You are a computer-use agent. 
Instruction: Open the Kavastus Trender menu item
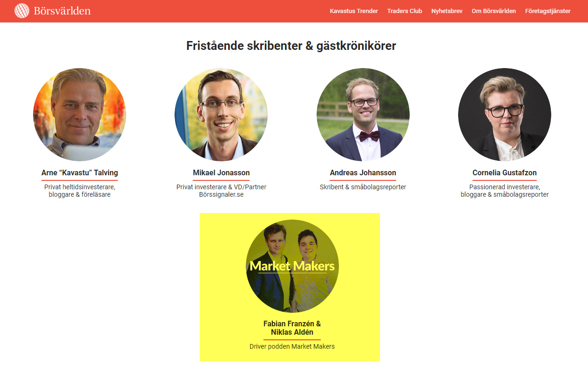pos(354,11)
